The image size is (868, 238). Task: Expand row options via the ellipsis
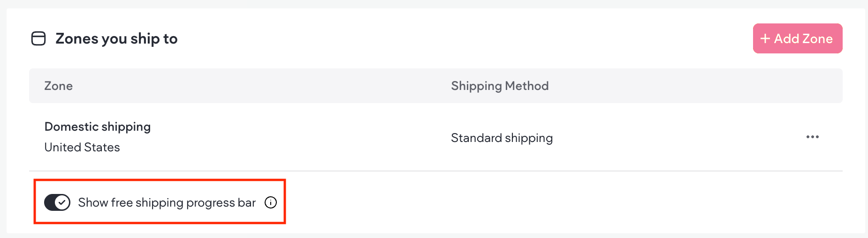coord(812,137)
